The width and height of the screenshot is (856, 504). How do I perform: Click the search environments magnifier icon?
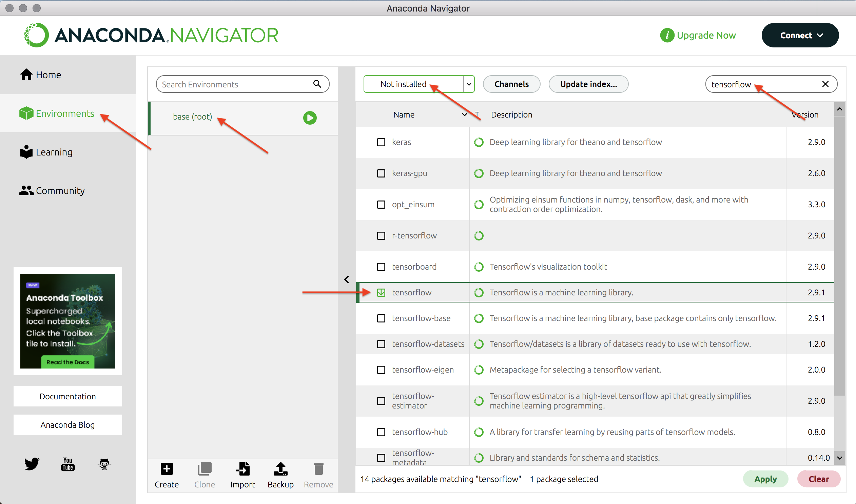[317, 84]
